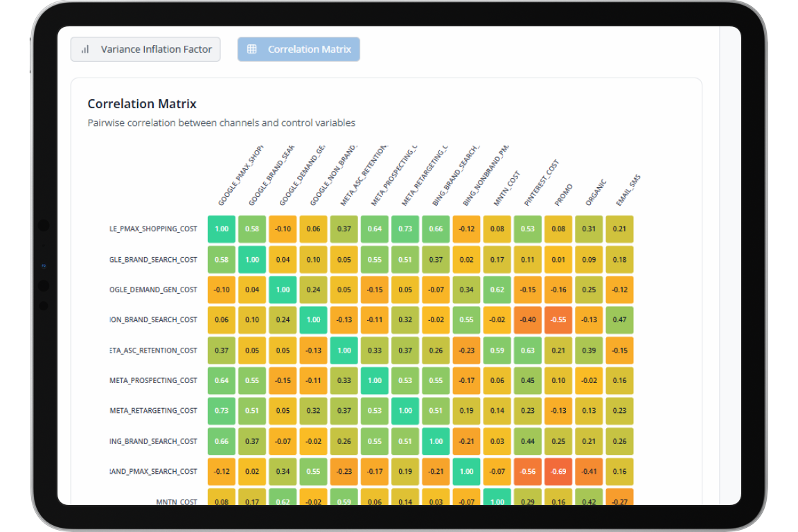798x532 pixels.
Task: Click the ION_BRAND_SEARCH_COST row label
Action: pyautogui.click(x=153, y=320)
